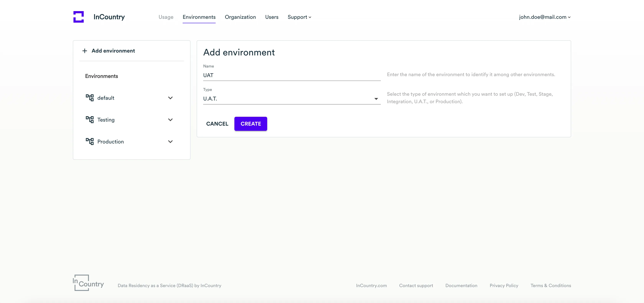Switch to the Usage tab

(166, 17)
